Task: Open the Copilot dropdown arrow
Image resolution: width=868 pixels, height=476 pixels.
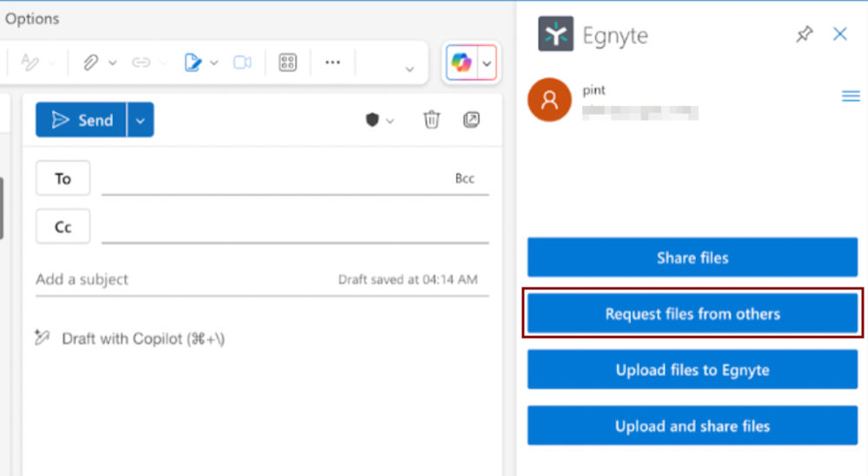Action: pos(487,63)
